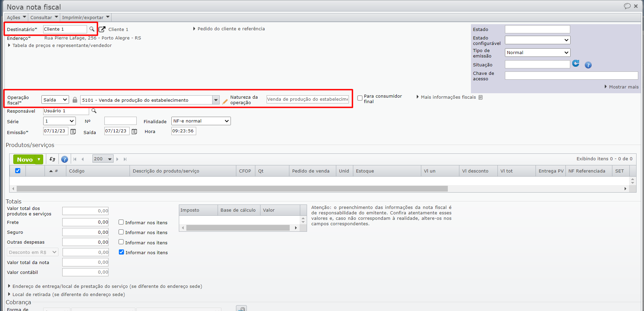Click the Destinatário input field

[65, 29]
